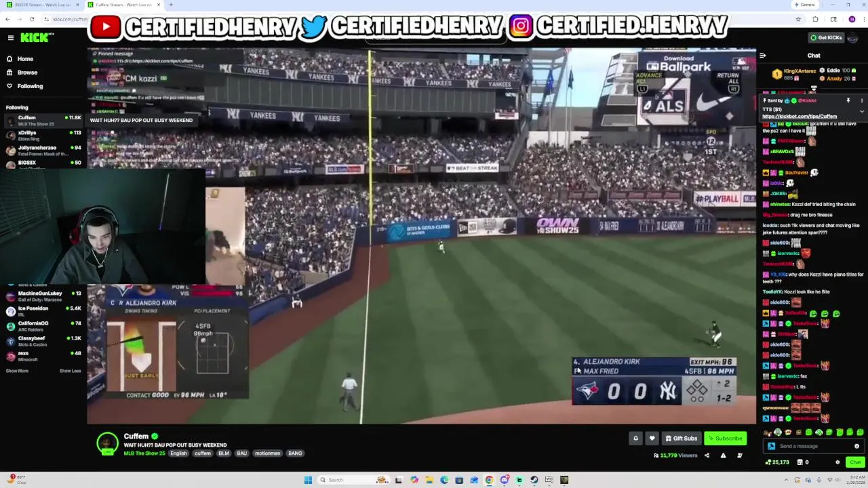Screen dimensions: 868x488
Task: Bookmark page with star icon
Action: [x=798, y=19]
